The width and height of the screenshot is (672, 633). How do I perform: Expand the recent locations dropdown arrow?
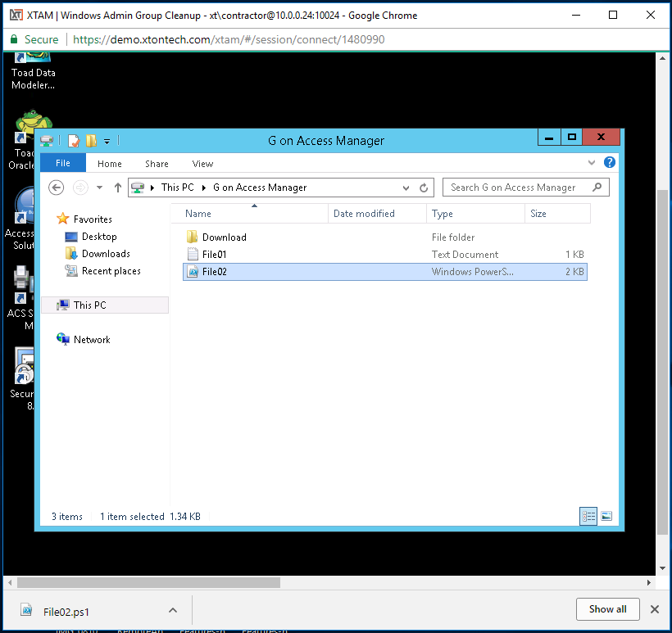coord(99,188)
